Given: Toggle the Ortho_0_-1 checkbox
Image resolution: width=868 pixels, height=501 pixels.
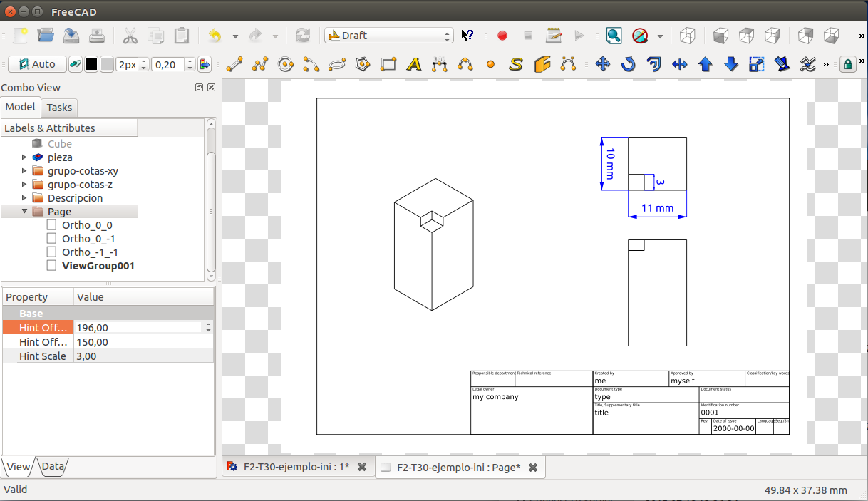Looking at the screenshot, I should 51,239.
